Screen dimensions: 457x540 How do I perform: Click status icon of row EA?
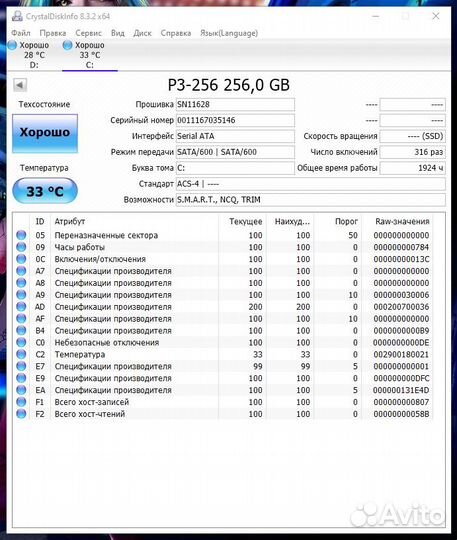(21, 390)
